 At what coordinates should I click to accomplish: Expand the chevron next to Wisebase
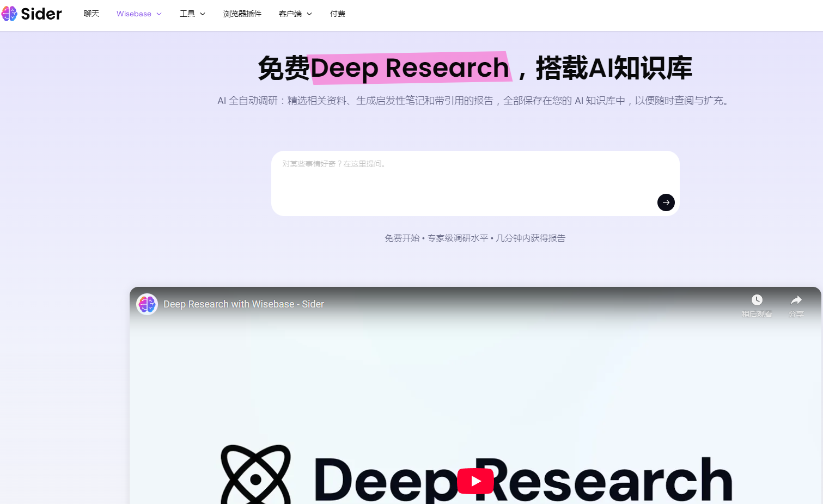click(x=159, y=14)
